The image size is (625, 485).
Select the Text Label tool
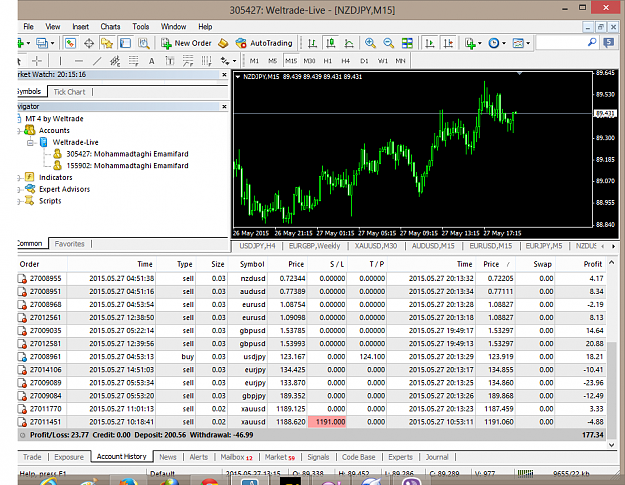(x=169, y=61)
